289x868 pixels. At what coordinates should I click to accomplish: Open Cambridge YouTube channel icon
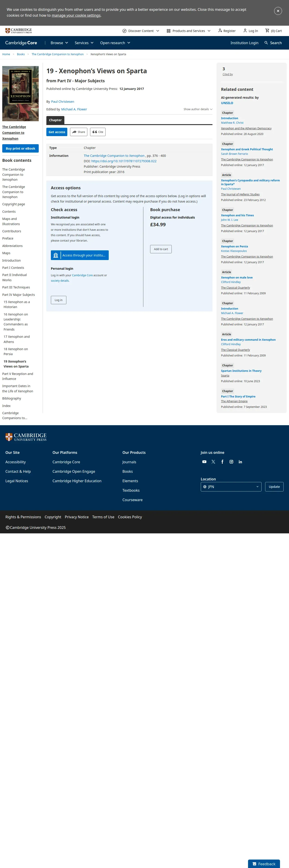(x=204, y=462)
